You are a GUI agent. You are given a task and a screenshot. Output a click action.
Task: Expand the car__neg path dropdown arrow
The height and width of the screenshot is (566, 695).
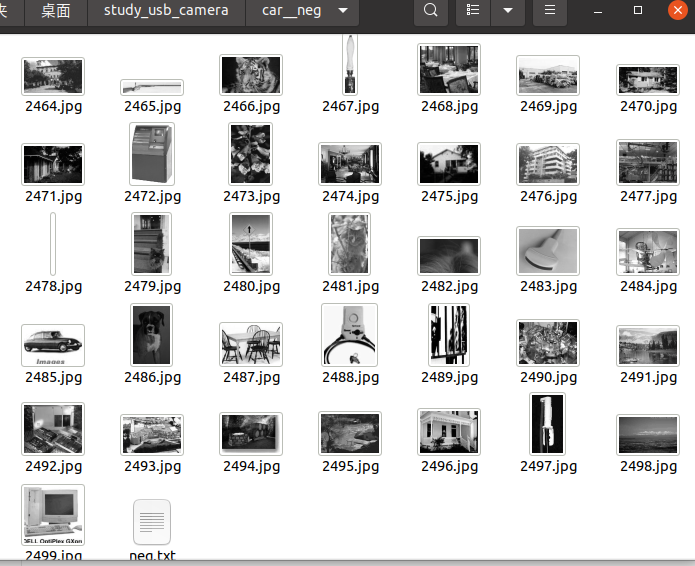(343, 11)
